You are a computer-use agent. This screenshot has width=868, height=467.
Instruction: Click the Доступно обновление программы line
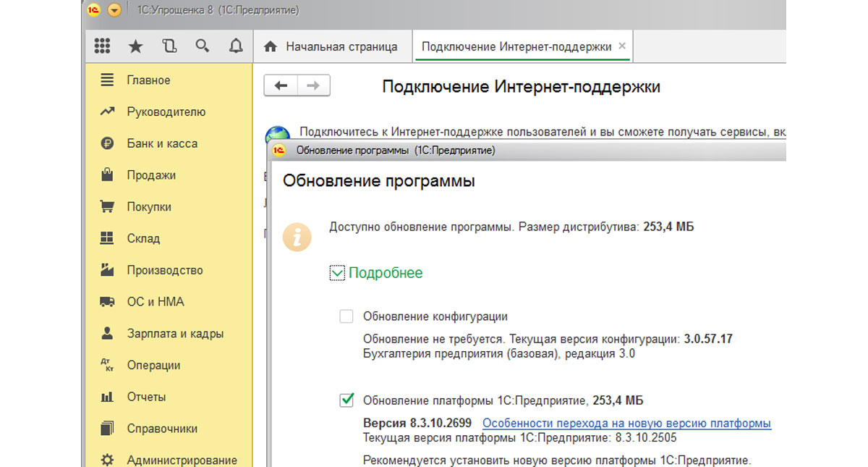[x=511, y=227]
